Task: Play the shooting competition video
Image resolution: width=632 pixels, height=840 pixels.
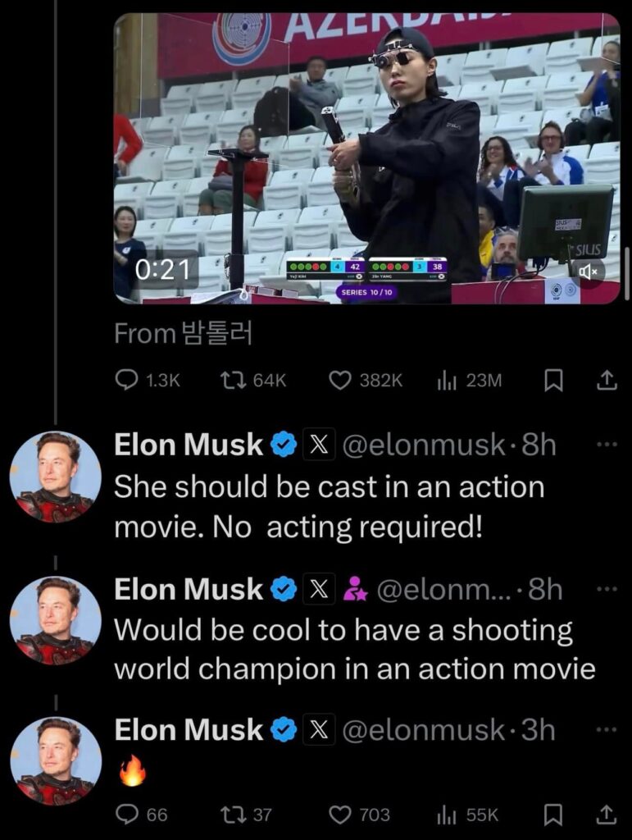Action: pyautogui.click(x=366, y=157)
